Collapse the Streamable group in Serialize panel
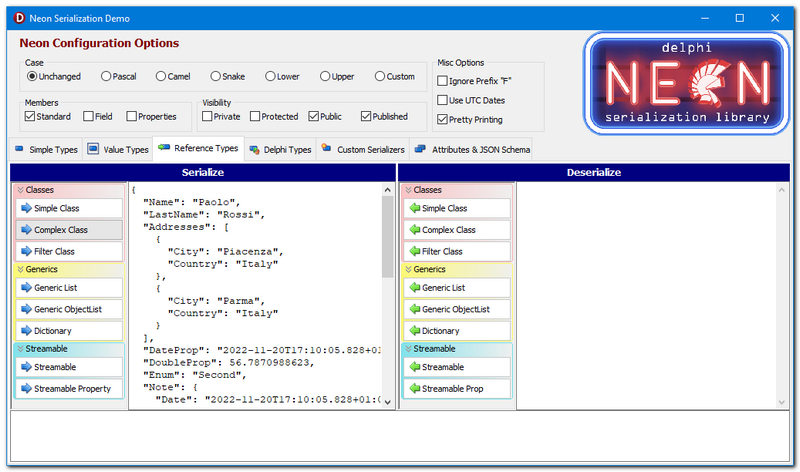 pos(20,349)
